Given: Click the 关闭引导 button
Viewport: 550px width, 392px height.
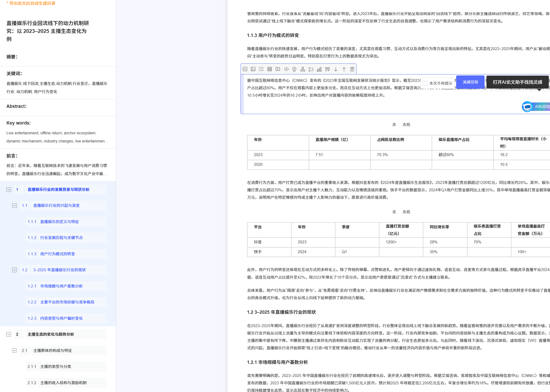Looking at the screenshot, I should tap(470, 82).
